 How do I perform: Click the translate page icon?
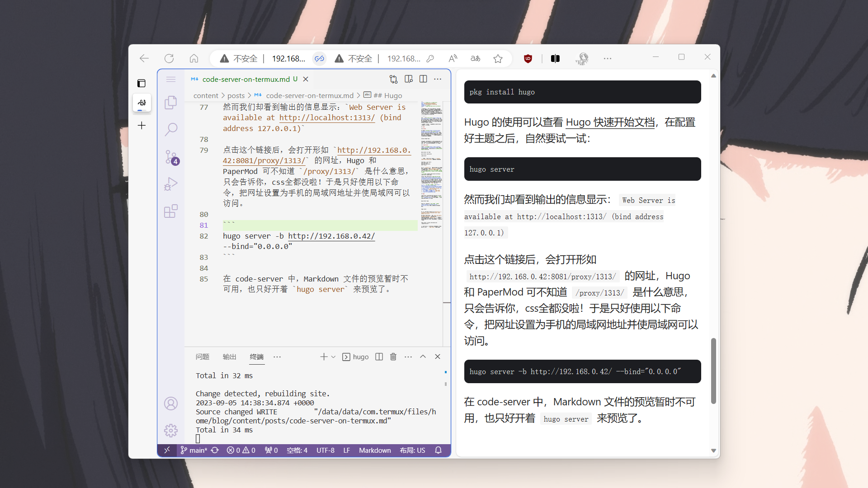pos(476,58)
